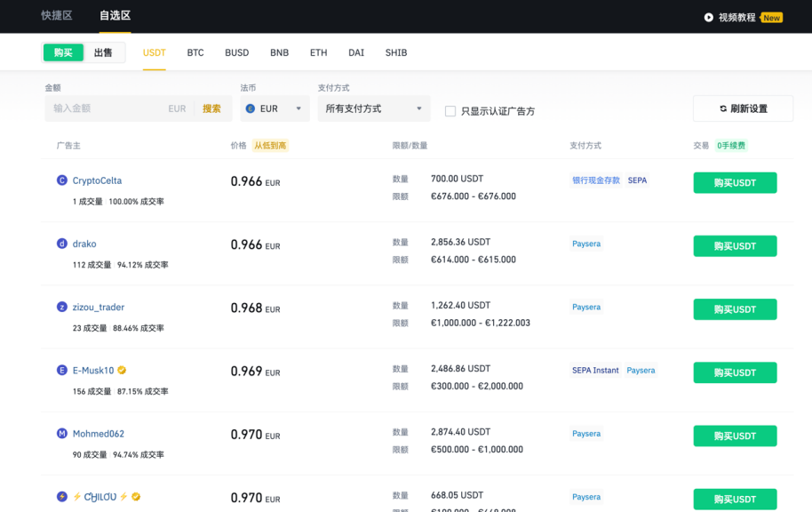Open the EUR fiat currency dropdown
This screenshot has height=512, width=812.
[274, 108]
